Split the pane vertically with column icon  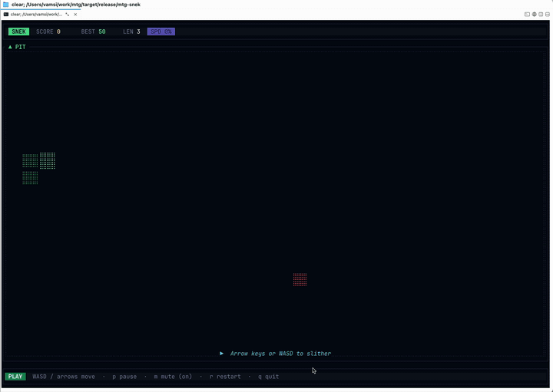pyautogui.click(x=541, y=15)
